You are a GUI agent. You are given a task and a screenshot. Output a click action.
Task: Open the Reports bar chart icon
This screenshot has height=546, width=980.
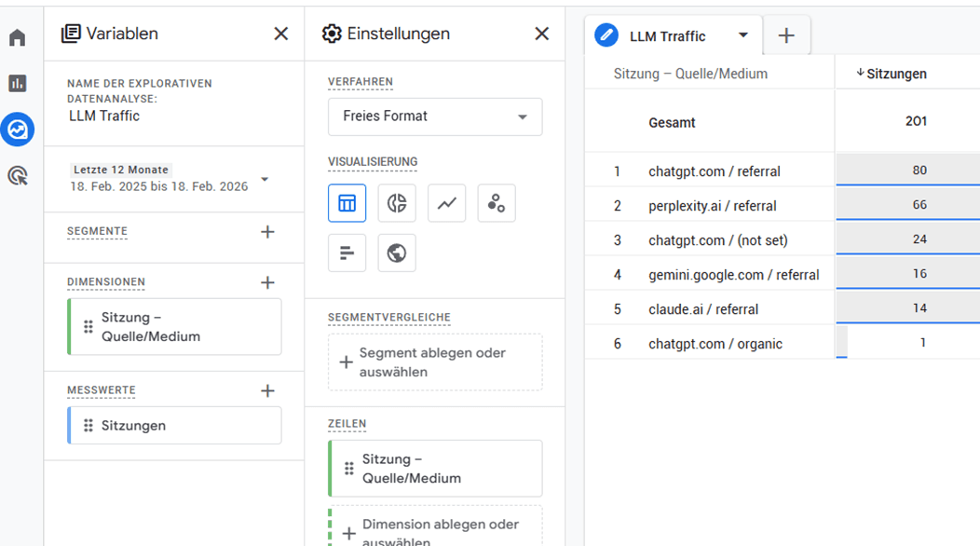click(x=18, y=83)
